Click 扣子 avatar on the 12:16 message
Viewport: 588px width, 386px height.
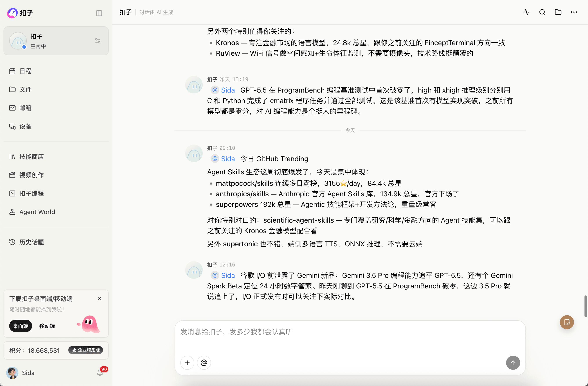(194, 270)
